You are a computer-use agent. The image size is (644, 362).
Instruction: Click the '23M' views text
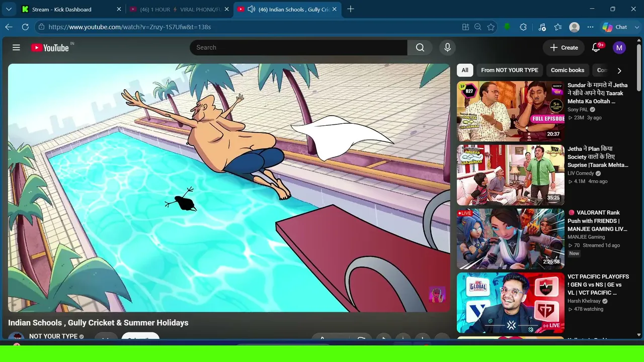coord(579,118)
